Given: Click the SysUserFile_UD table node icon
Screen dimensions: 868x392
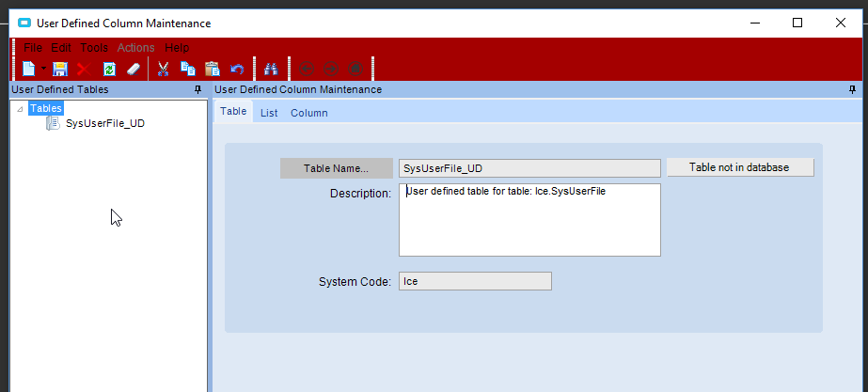Looking at the screenshot, I should click(54, 123).
